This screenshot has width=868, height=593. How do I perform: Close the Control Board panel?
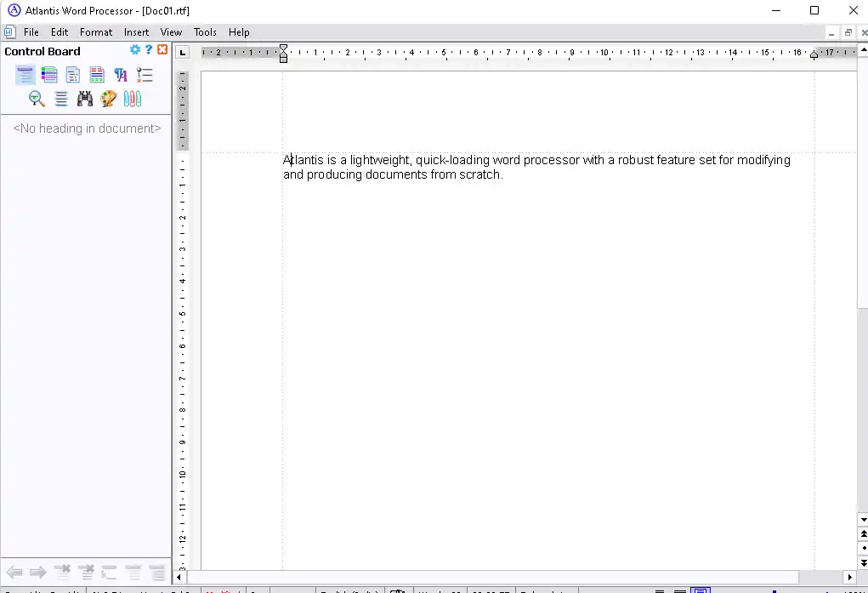(162, 50)
